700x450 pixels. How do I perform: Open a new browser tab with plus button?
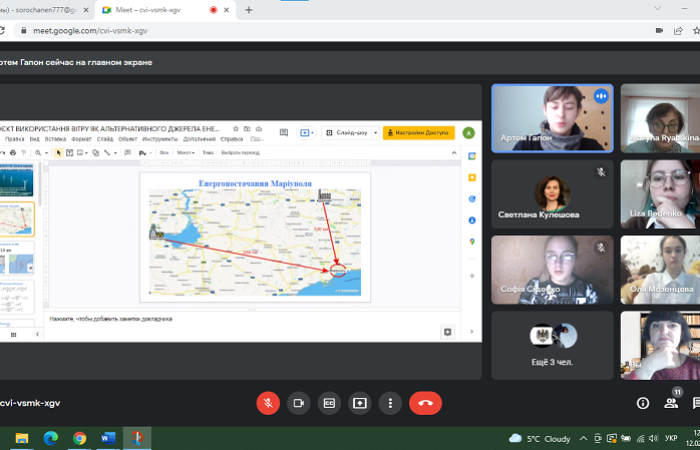[x=248, y=10]
